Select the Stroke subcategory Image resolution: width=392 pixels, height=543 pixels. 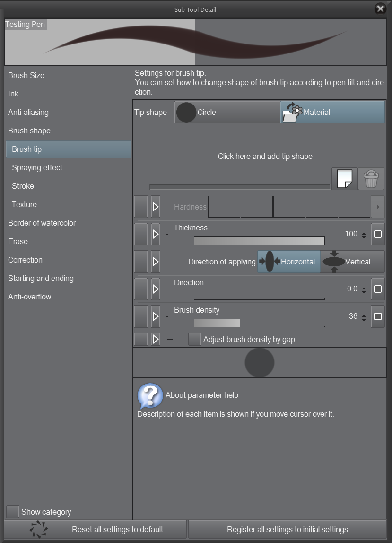[69, 186]
